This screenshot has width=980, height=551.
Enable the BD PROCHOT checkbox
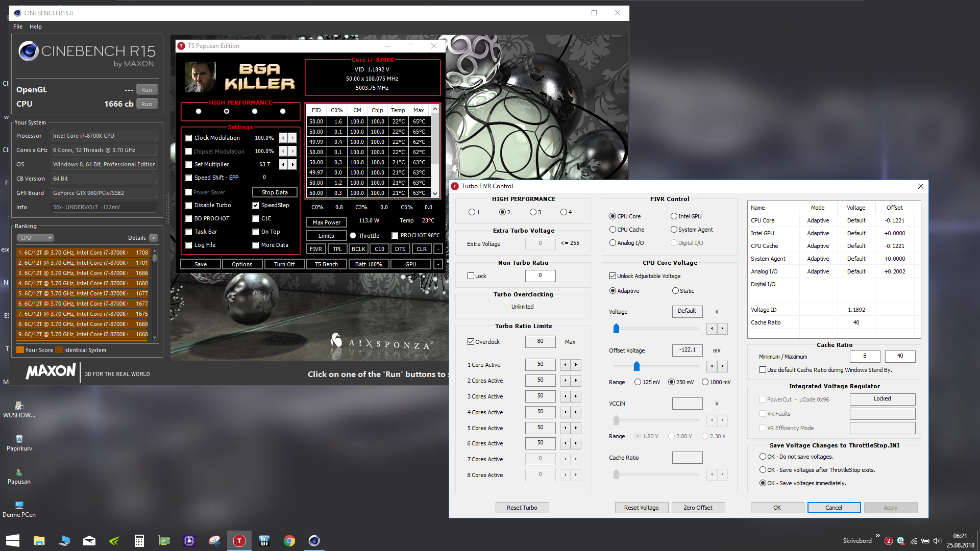click(189, 218)
